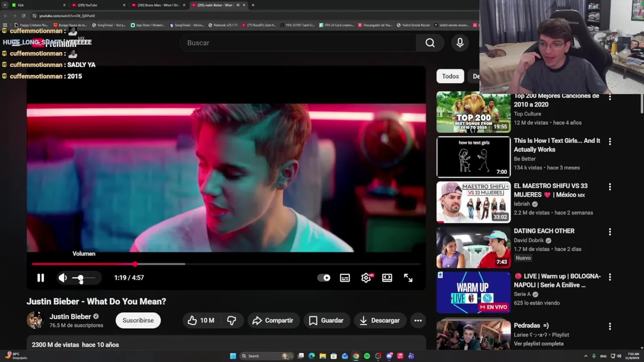Viewport: 644px width, 362px height.
Task: Open Top 200 Mejores Canciones thumbnail
Action: click(473, 112)
